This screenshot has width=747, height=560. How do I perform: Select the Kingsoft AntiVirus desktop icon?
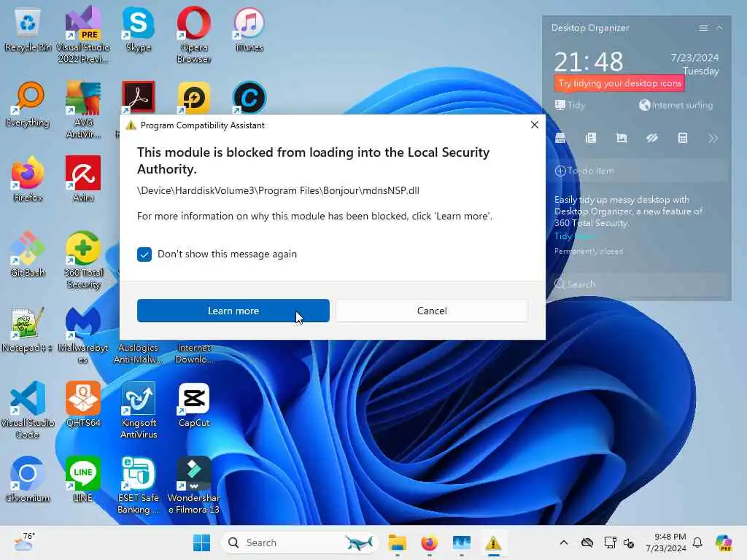pos(138,411)
